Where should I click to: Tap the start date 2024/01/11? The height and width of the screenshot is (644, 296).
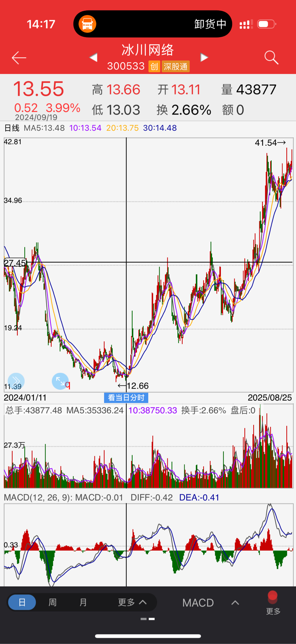click(25, 398)
